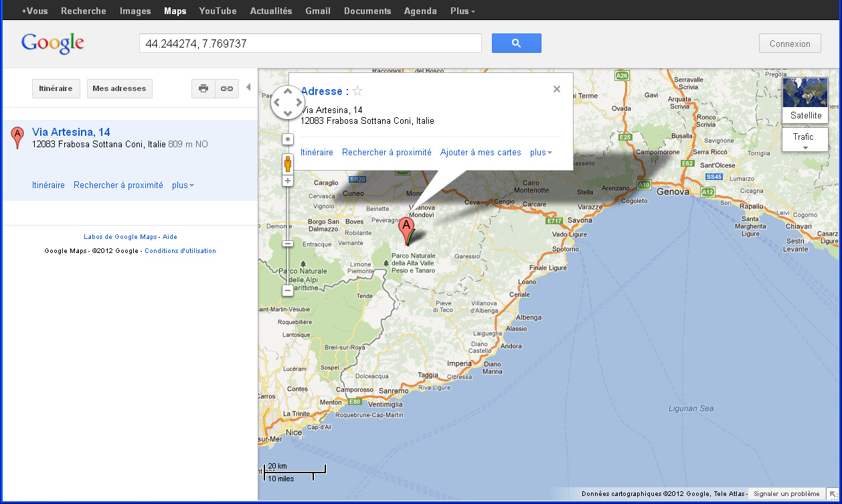Open the Aide help link

[170, 237]
